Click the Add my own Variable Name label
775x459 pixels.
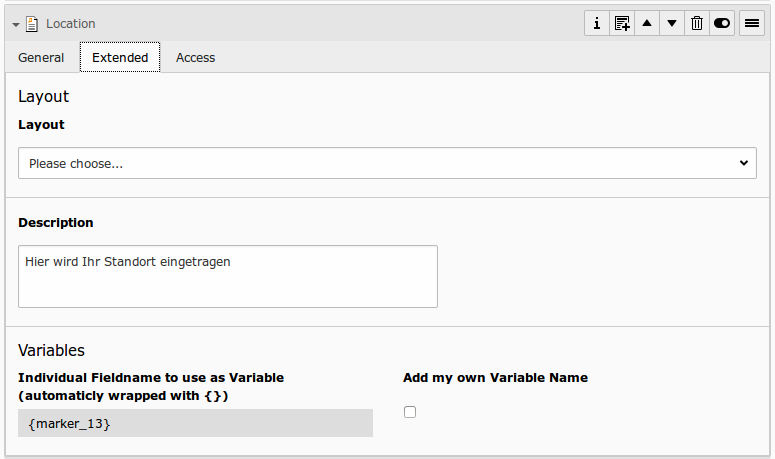(x=495, y=378)
